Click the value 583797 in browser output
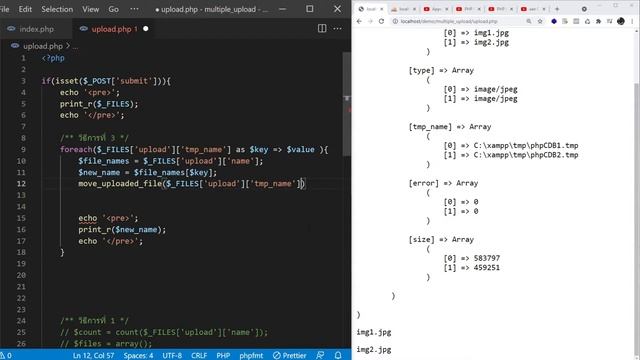Screen dimensions: 640x360 click(x=487, y=258)
